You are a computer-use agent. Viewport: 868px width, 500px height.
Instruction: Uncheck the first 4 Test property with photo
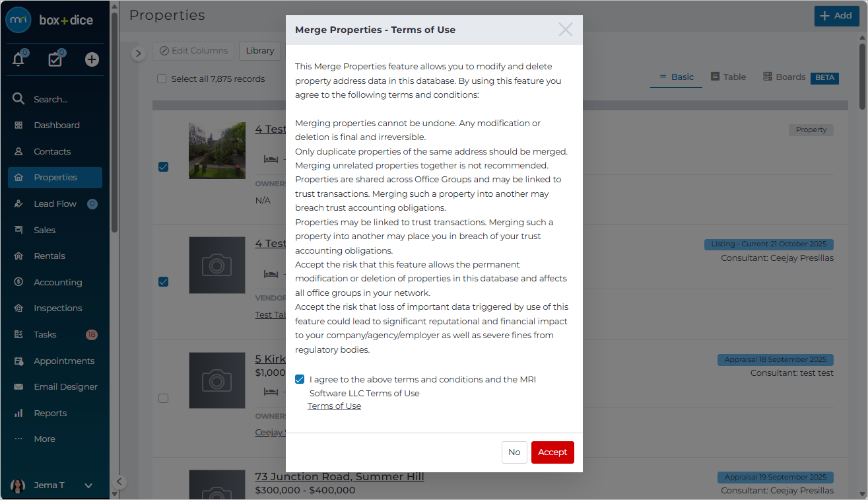[163, 167]
